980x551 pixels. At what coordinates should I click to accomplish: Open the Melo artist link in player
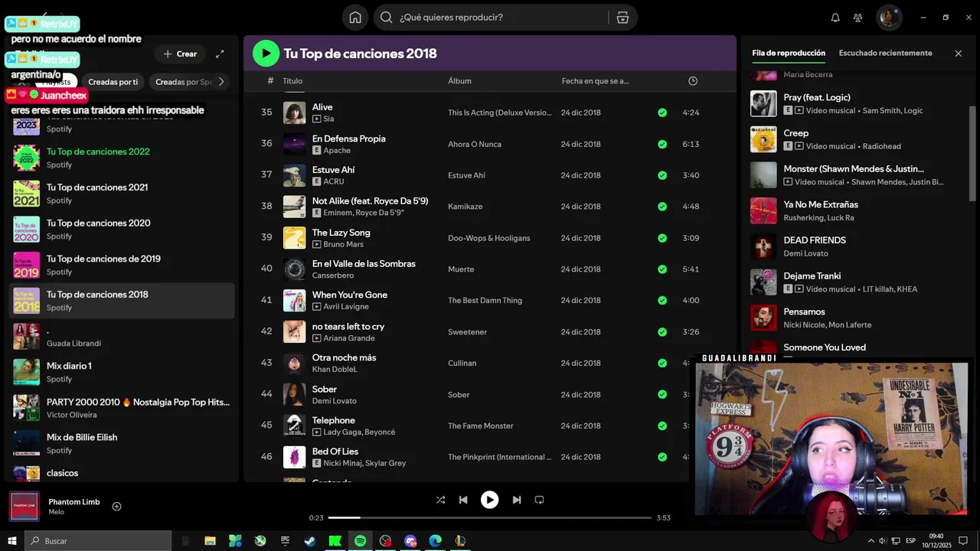56,512
